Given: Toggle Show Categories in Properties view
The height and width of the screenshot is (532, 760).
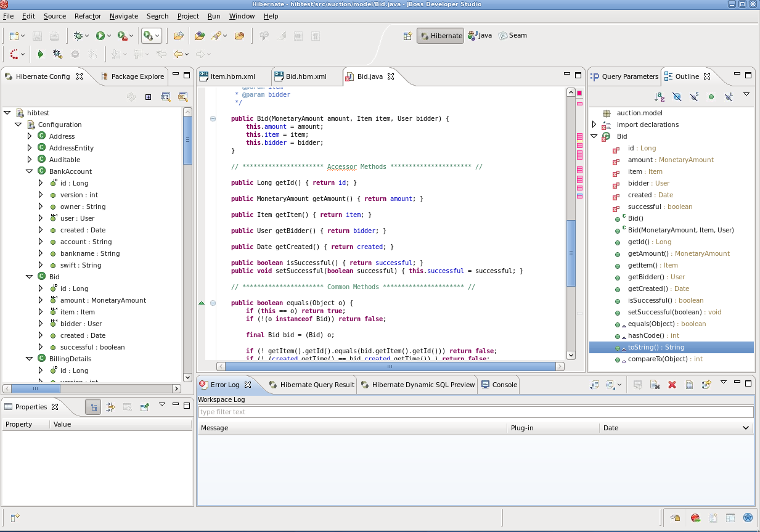Looking at the screenshot, I should [x=93, y=407].
